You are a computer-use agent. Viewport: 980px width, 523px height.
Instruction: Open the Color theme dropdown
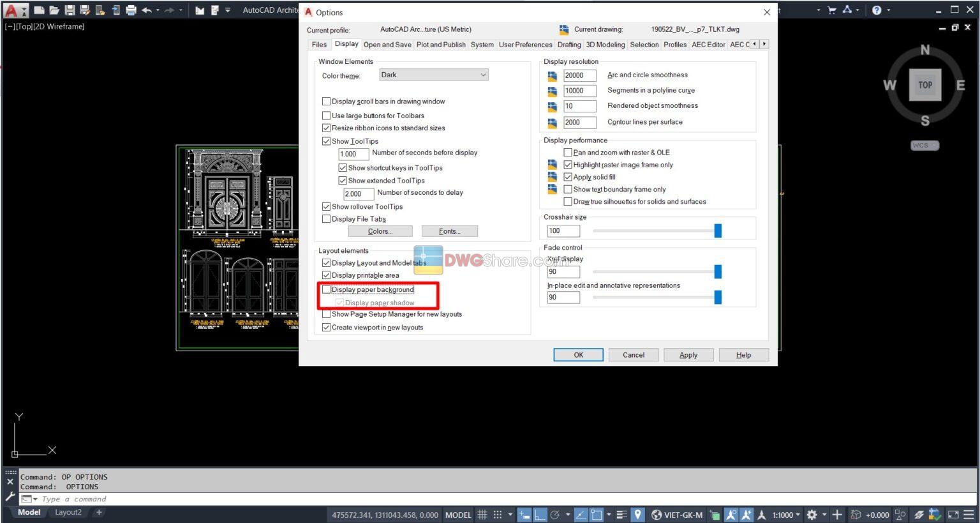[483, 75]
